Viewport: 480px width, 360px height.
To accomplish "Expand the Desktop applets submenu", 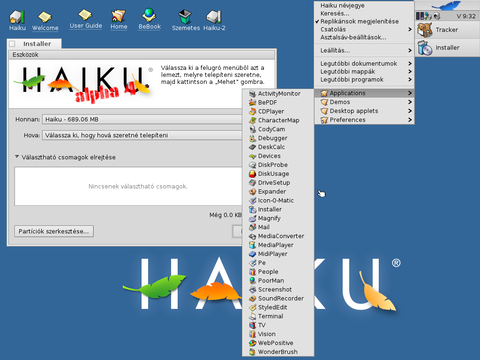I will coord(364,111).
